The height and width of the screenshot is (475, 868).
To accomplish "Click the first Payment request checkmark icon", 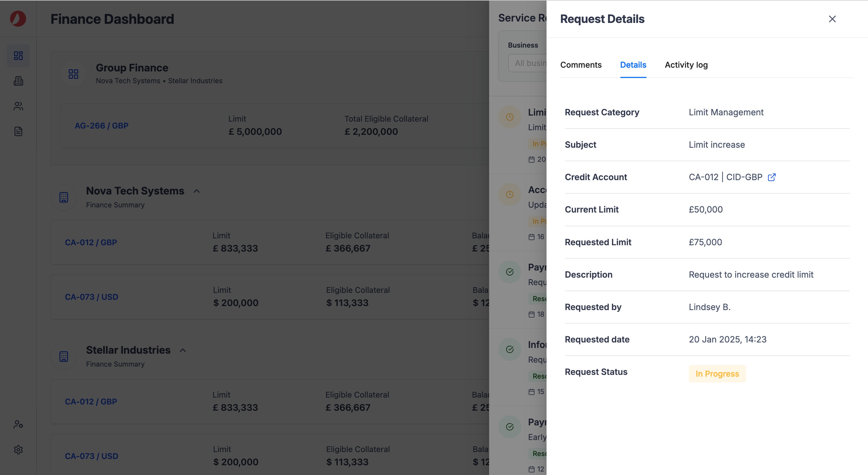I will point(509,272).
